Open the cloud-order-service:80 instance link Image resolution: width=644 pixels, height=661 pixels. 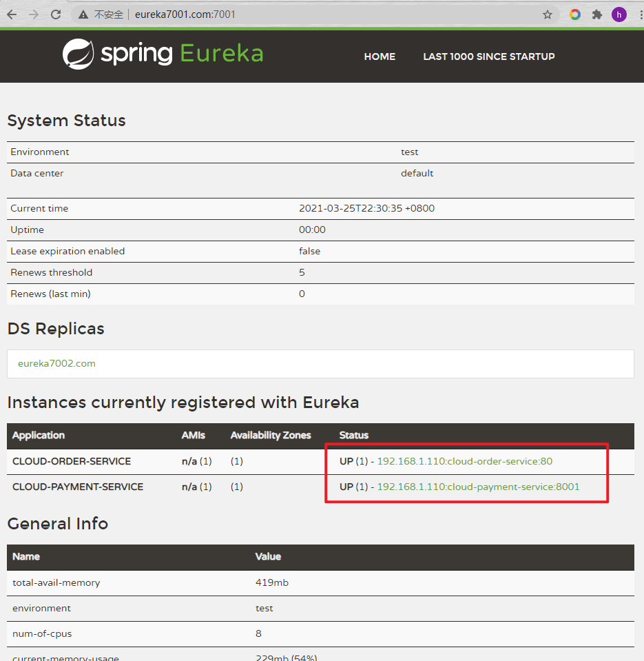click(x=464, y=461)
